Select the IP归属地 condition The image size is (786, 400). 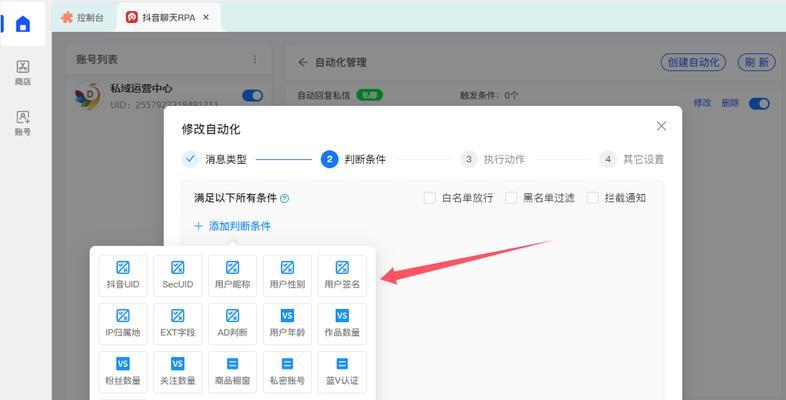point(123,324)
